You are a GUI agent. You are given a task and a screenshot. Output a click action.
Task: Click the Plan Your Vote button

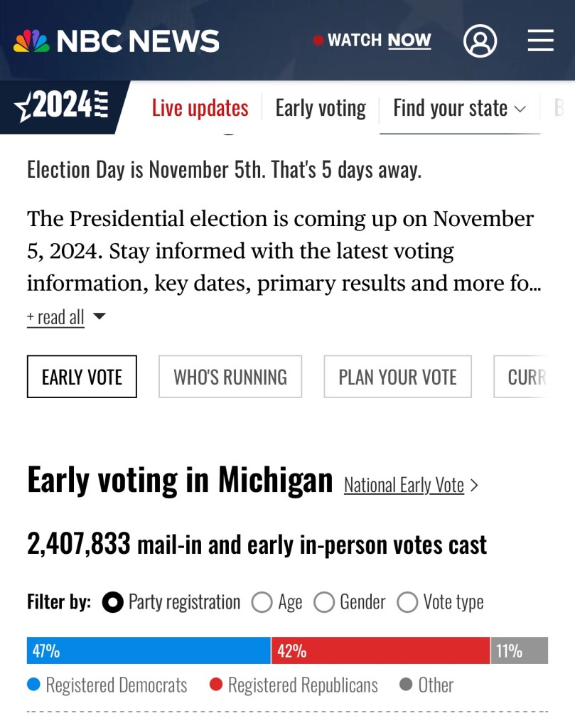pyautogui.click(x=397, y=377)
